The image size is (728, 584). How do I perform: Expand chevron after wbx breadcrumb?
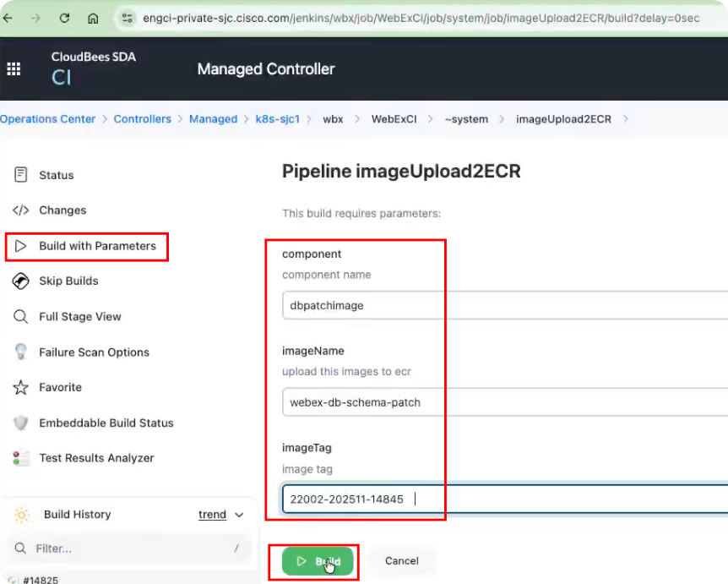pyautogui.click(x=357, y=119)
